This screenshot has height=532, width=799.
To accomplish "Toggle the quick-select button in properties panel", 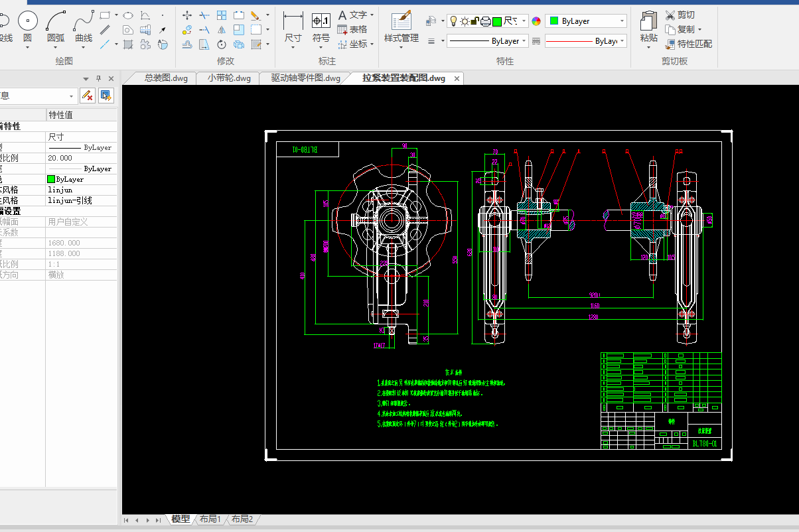I will pos(106,96).
